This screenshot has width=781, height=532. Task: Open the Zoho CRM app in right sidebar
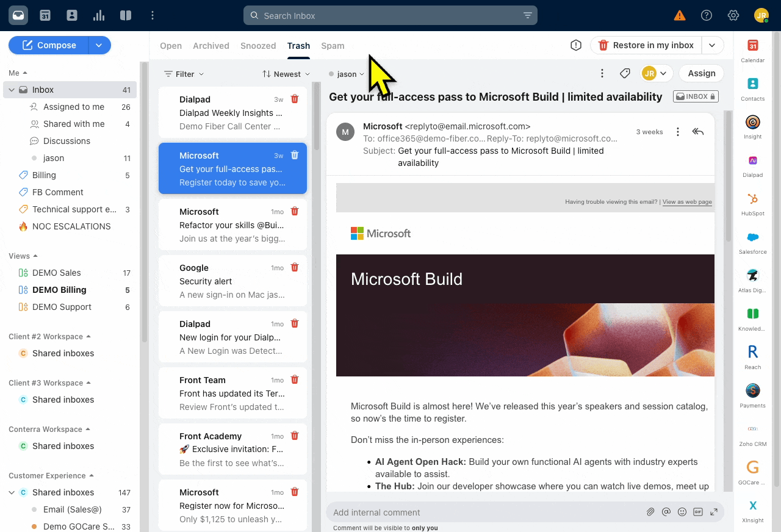point(753,435)
